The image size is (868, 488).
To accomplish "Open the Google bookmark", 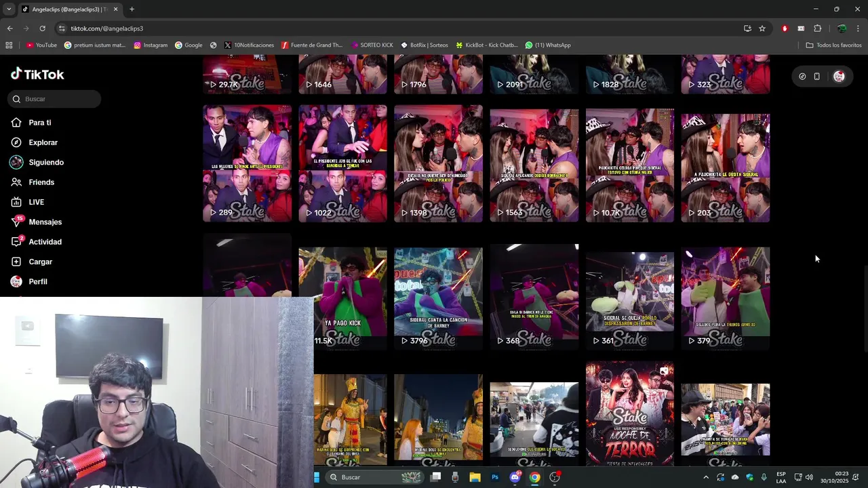I will click(x=189, y=45).
